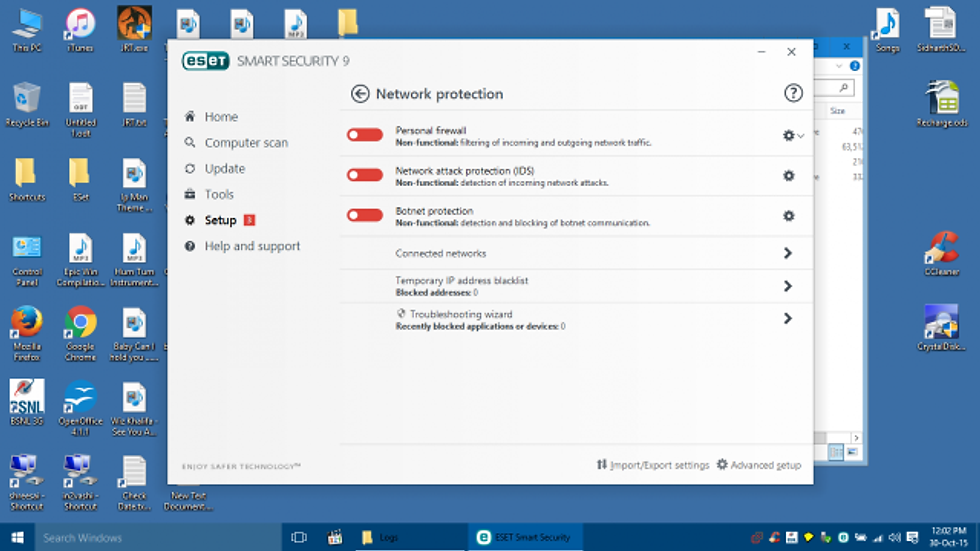Toggle Network attack protection (IDS) switch
Image resolution: width=980 pixels, height=551 pixels.
pyautogui.click(x=365, y=175)
